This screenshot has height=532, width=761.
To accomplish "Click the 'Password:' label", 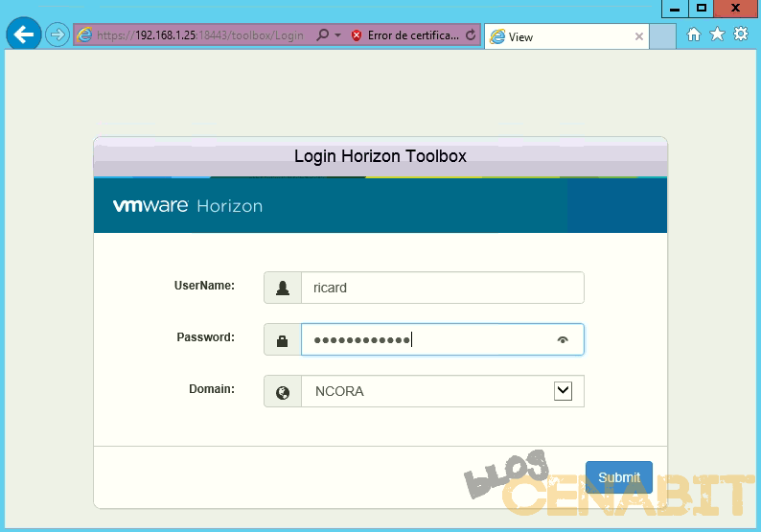I will (x=205, y=336).
